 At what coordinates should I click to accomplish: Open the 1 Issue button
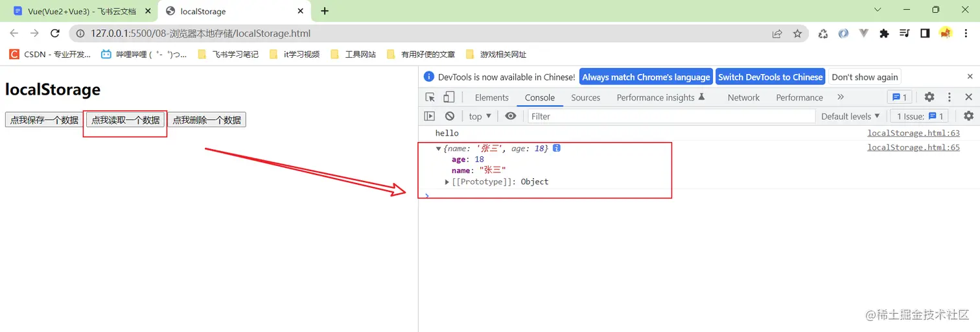(919, 116)
